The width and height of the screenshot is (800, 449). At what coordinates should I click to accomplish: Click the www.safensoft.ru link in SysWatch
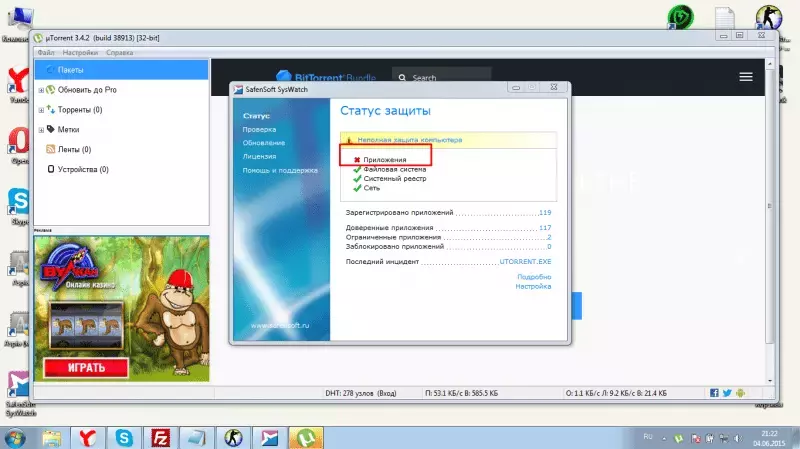coord(280,325)
